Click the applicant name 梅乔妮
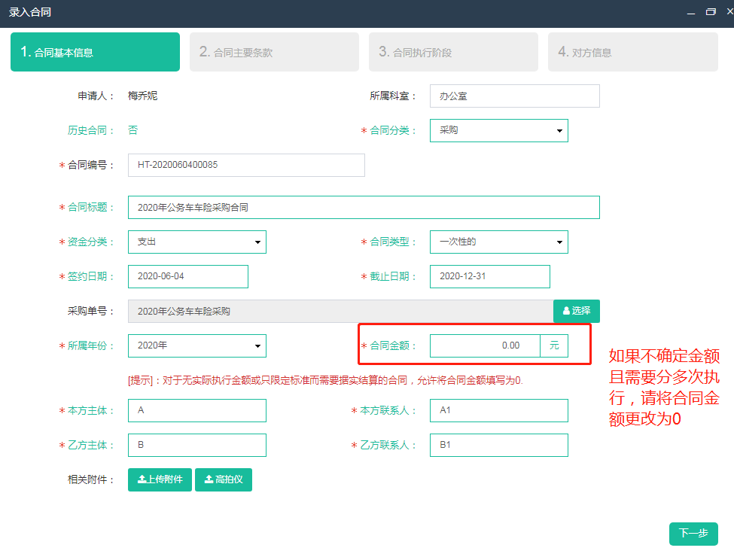The width and height of the screenshot is (734, 560). tap(143, 96)
